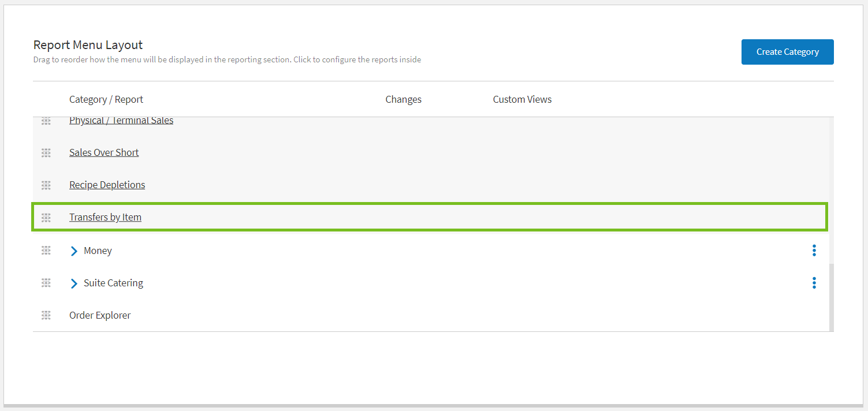The image size is (868, 411).
Task: Click drag handle beside Transfers by Item
Action: 46,218
